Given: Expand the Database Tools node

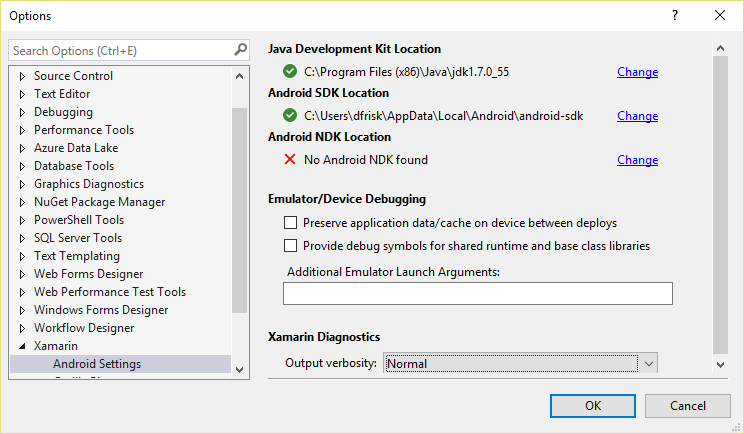Looking at the screenshot, I should click(22, 166).
